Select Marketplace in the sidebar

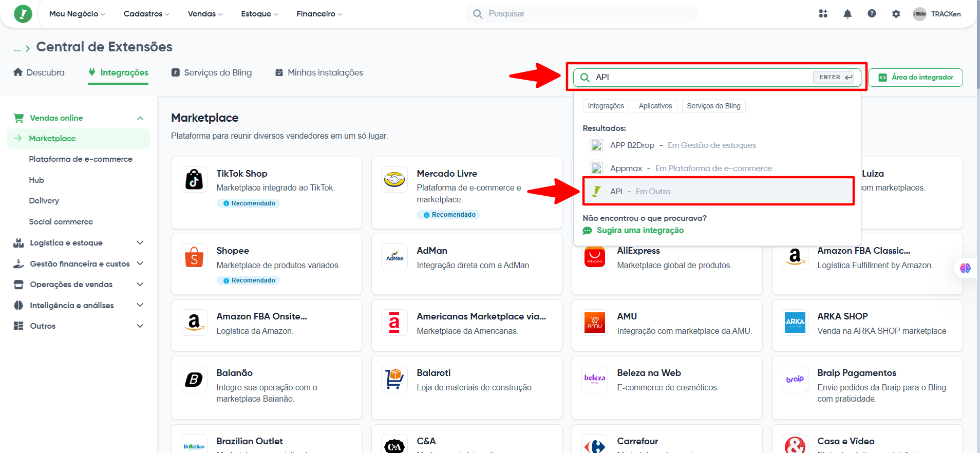point(79,139)
